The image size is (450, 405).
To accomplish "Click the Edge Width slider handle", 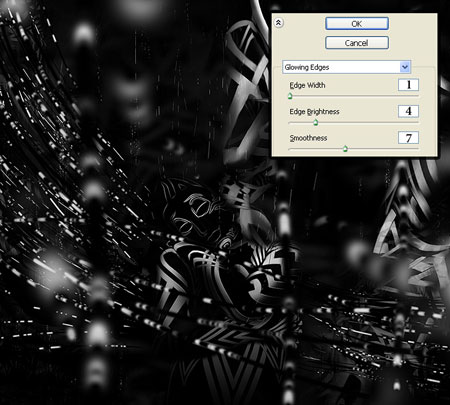I will coord(290,96).
